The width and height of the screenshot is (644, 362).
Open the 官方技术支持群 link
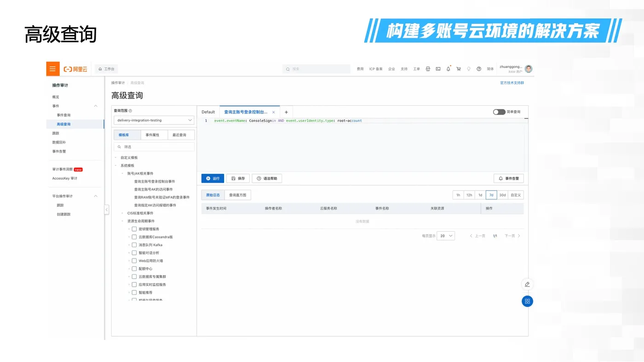(x=512, y=83)
